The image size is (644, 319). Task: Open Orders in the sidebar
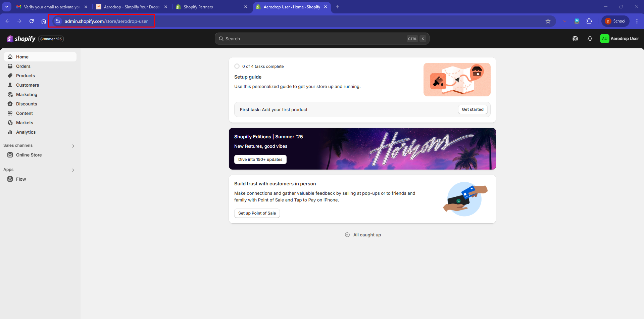click(x=40, y=66)
